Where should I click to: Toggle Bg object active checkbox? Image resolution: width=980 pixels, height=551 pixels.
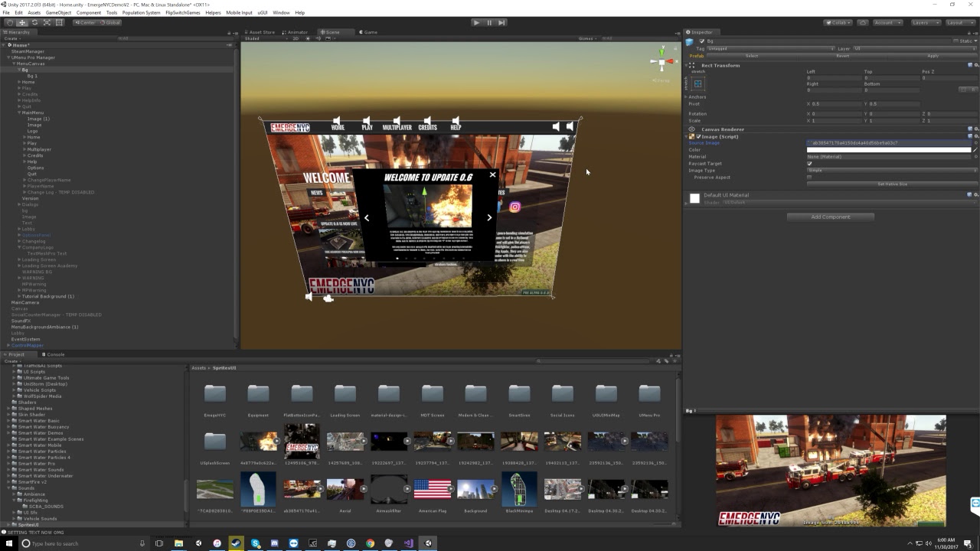click(702, 41)
